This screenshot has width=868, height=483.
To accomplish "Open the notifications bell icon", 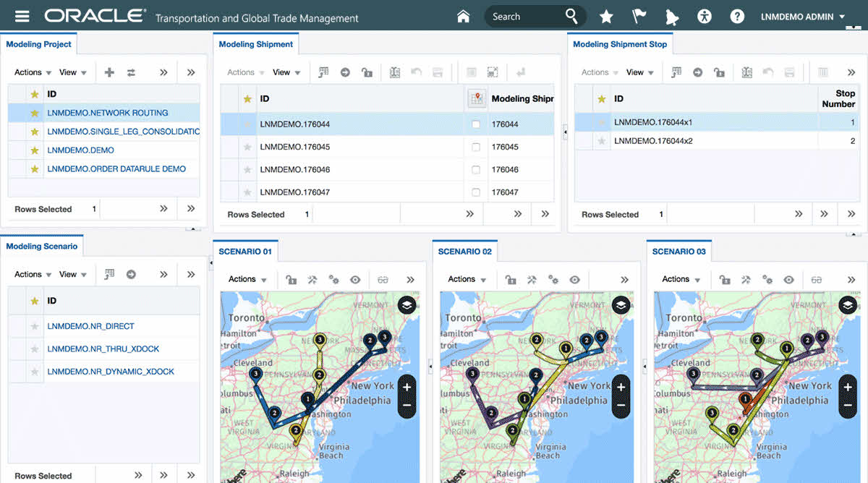I will tap(672, 15).
